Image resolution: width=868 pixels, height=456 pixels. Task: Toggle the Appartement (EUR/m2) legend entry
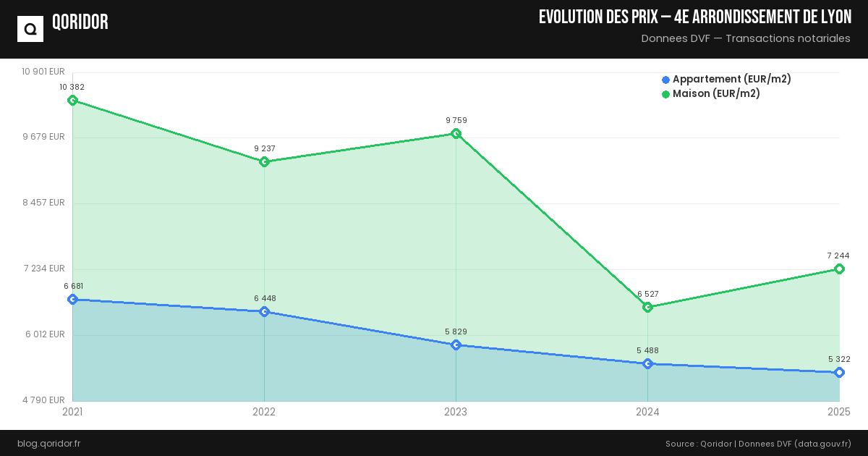[731, 80]
